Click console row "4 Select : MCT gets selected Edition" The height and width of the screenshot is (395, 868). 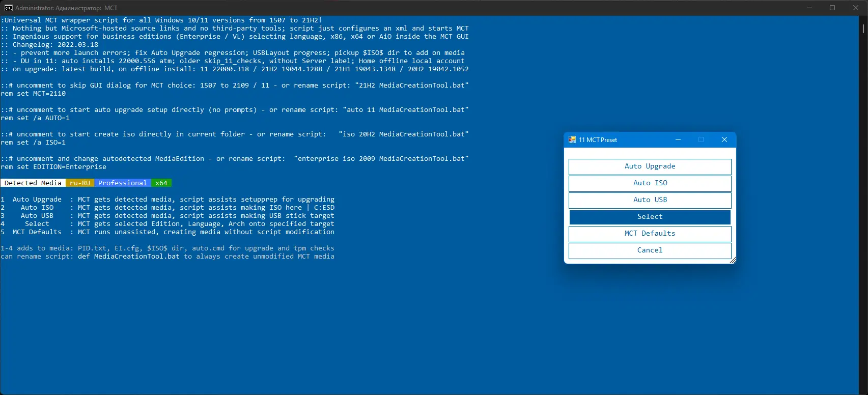pos(167,224)
